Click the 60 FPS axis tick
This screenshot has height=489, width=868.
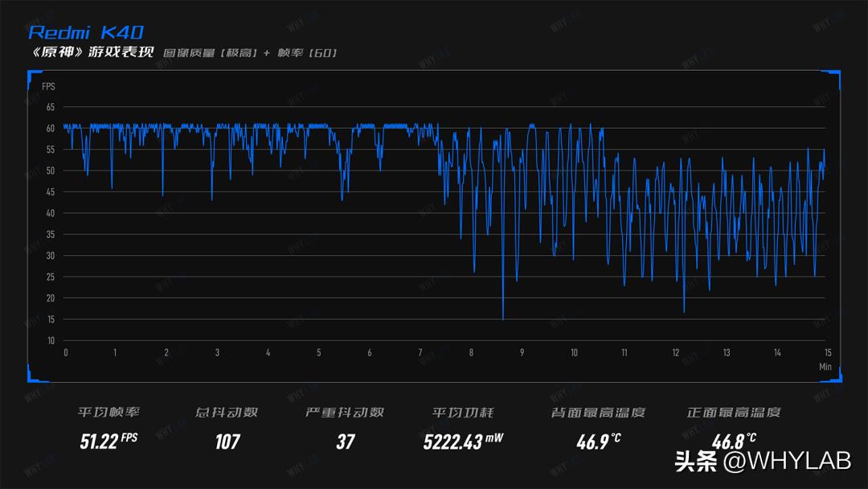pos(51,128)
